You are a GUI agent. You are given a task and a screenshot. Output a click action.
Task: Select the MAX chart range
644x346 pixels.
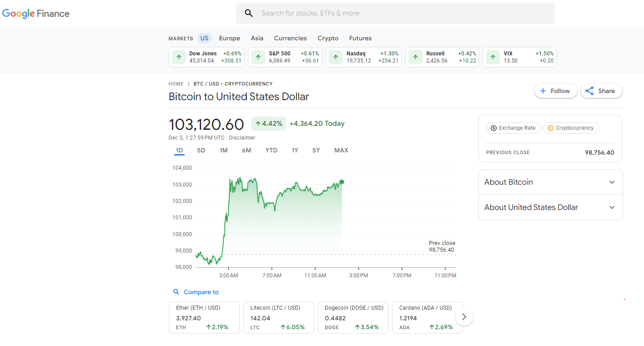(341, 150)
